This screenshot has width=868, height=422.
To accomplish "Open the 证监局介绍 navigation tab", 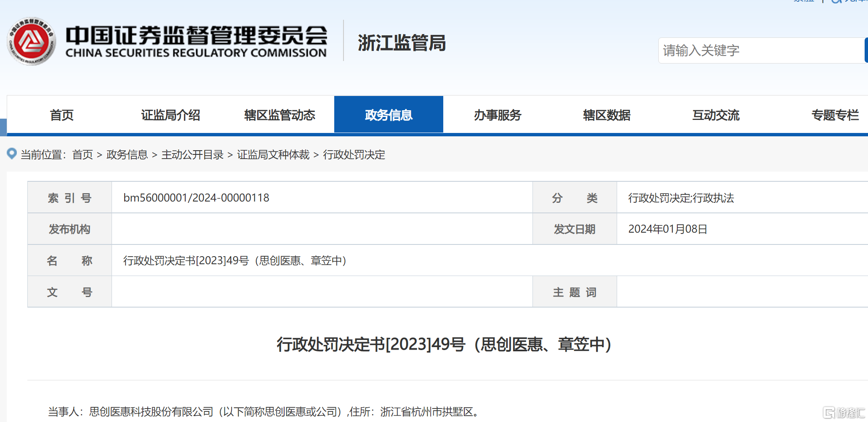I will pyautogui.click(x=170, y=115).
